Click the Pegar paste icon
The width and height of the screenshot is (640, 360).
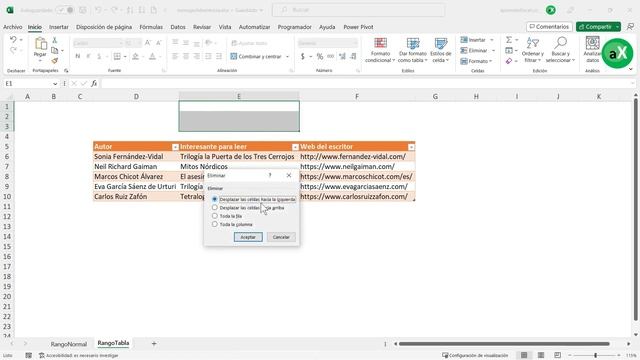click(40, 43)
